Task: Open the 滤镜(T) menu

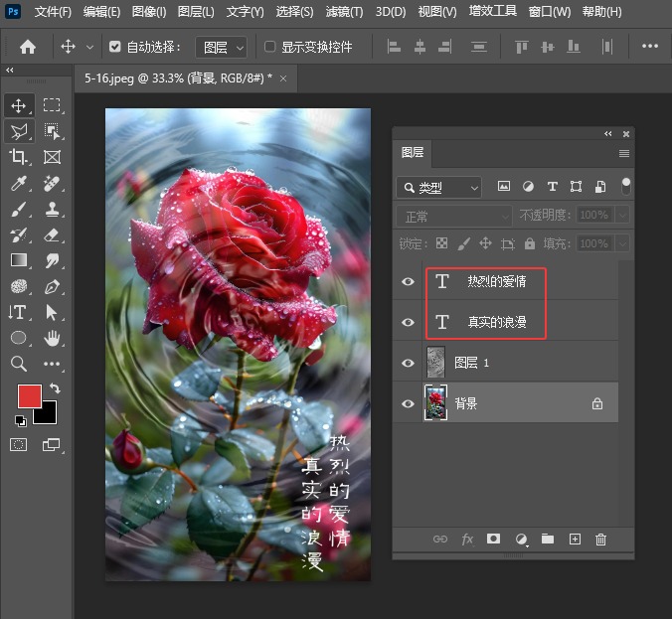Action: [344, 12]
